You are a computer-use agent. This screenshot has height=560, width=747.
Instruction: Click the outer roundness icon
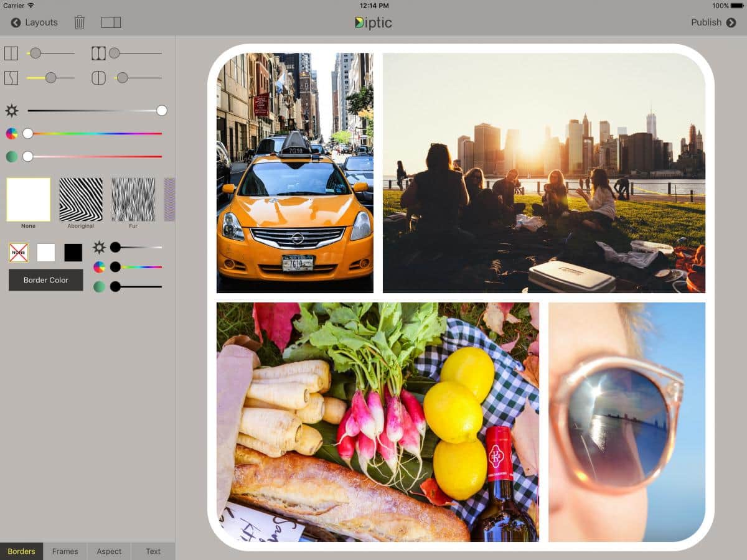[x=98, y=78]
